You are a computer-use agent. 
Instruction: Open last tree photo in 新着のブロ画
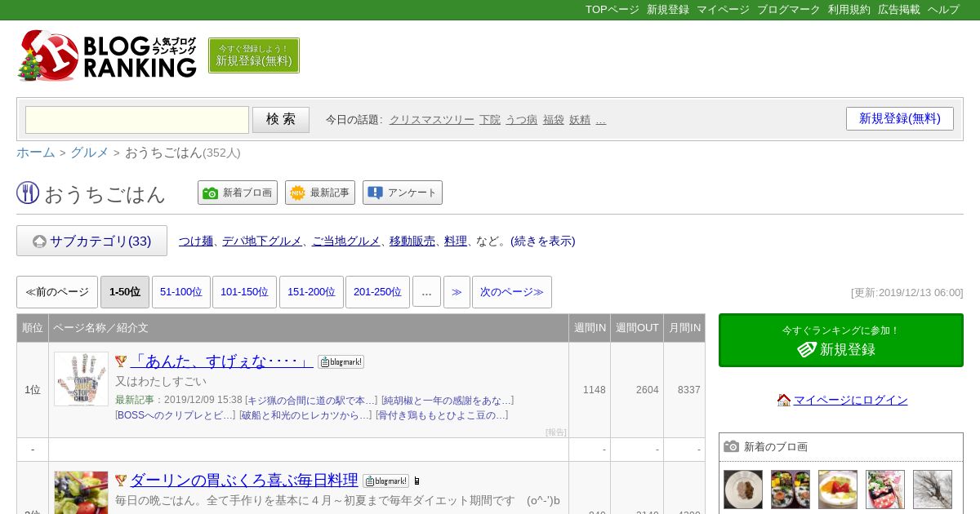[933, 490]
